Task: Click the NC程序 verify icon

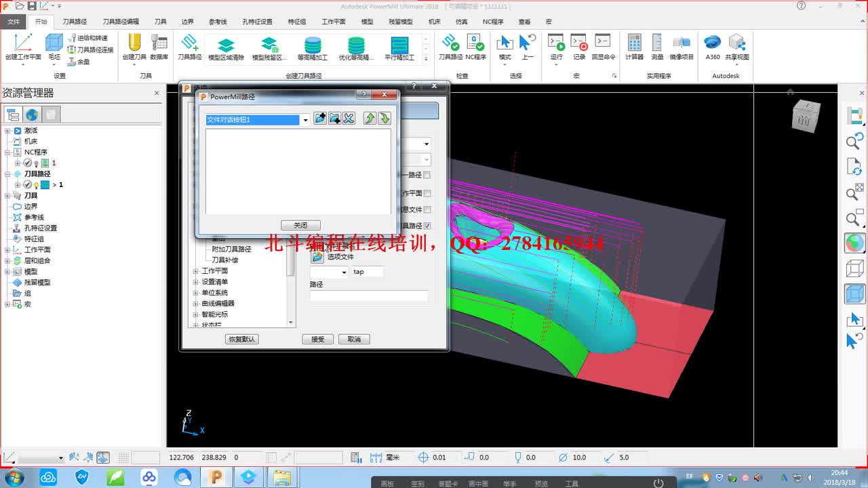Action: (475, 47)
